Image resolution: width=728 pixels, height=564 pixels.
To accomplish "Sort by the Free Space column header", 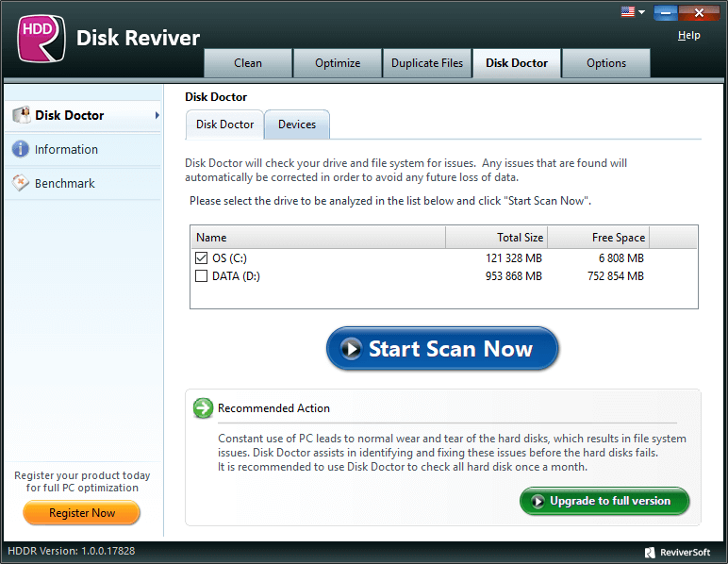I will click(x=599, y=238).
